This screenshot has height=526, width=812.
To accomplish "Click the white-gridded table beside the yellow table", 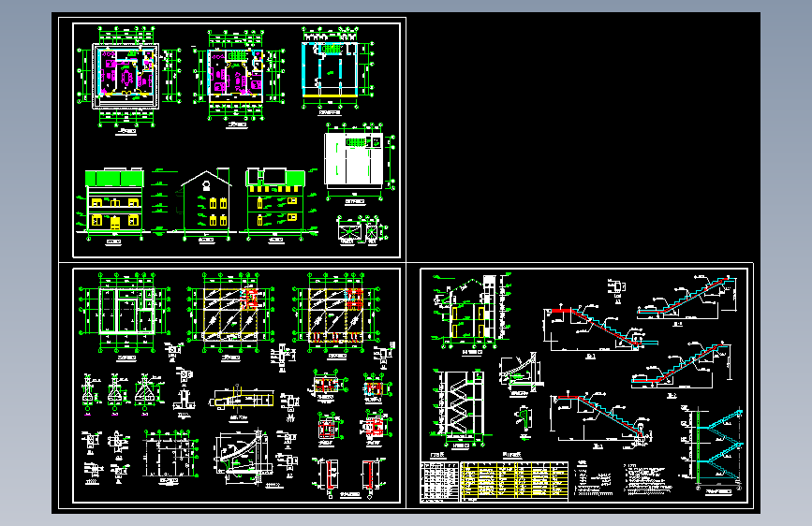I will click(439, 481).
